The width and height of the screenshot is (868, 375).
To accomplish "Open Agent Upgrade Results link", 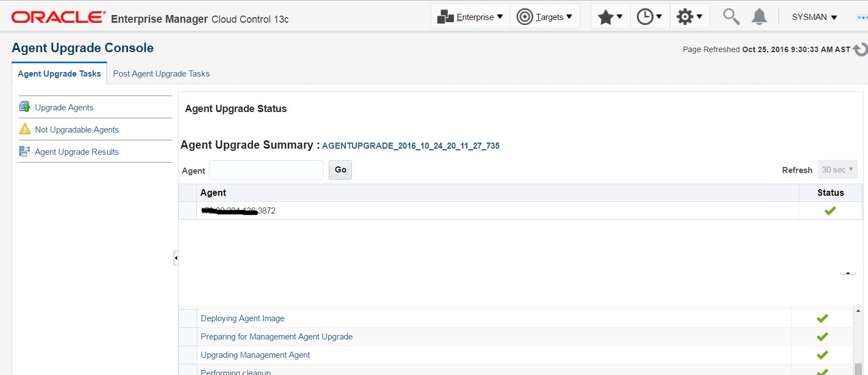I will 76,152.
